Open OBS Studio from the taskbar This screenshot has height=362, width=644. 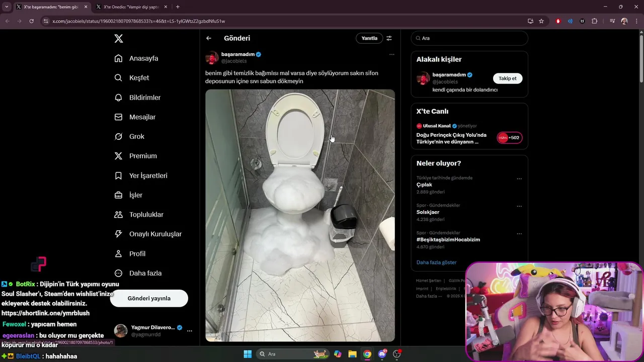[x=397, y=354]
